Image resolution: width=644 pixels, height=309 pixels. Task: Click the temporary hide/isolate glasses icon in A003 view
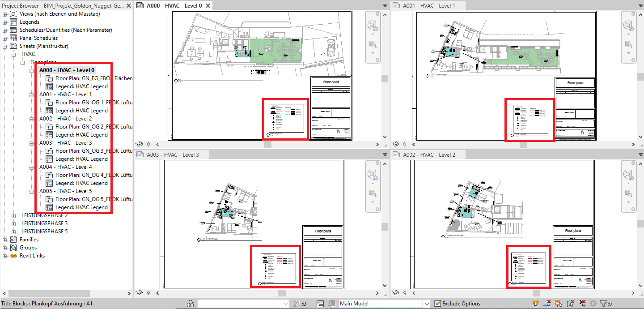coord(140,293)
